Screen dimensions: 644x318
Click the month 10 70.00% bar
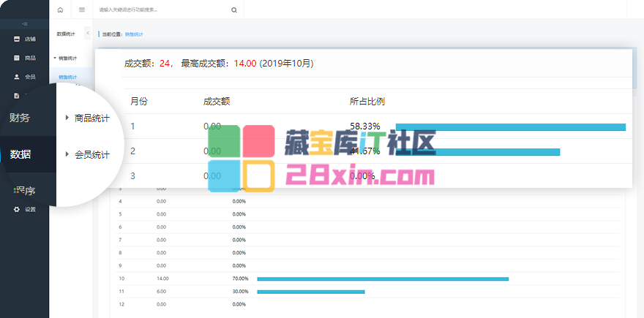pos(383,279)
